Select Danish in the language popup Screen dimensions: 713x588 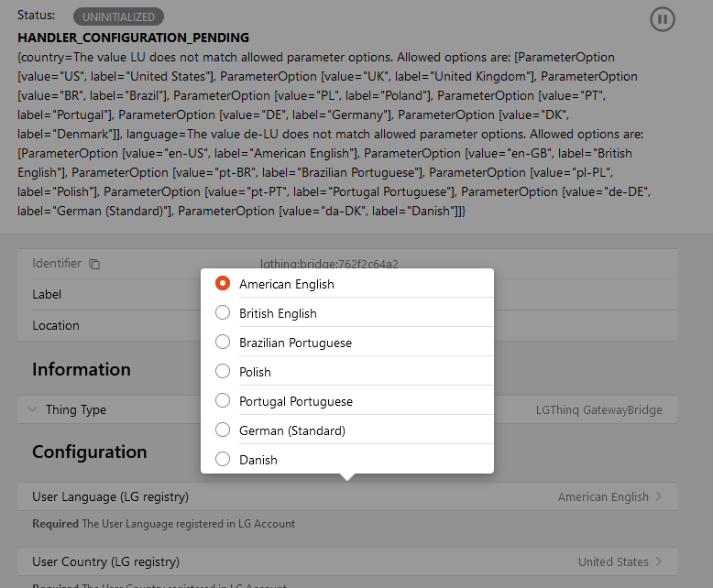(x=223, y=460)
